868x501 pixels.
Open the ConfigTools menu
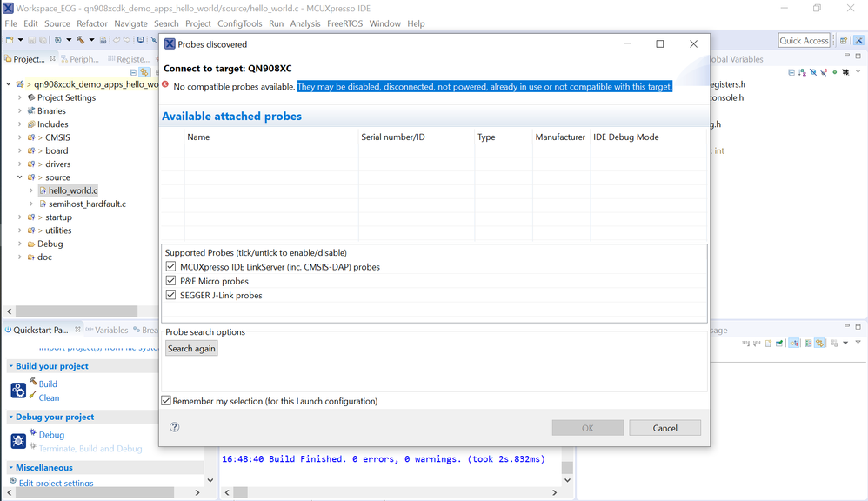240,23
